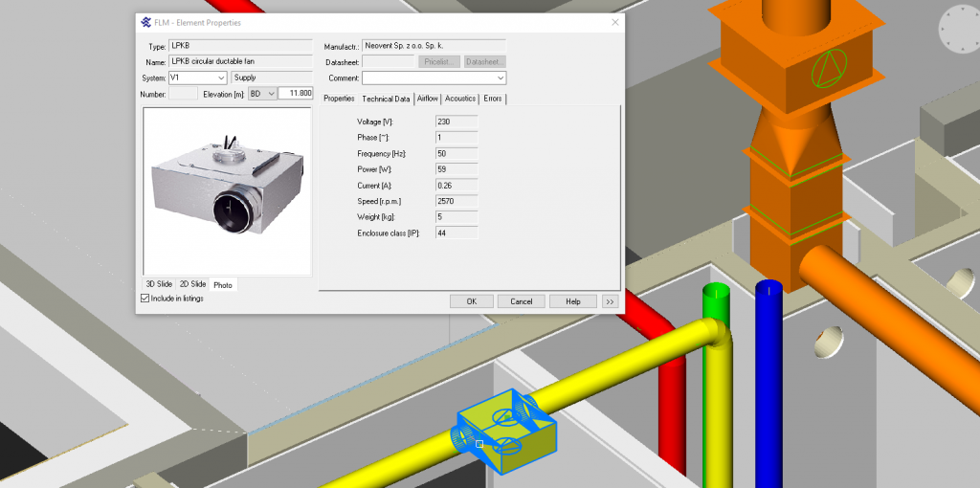Screen dimensions: 980x488
Task: Open Help for element properties
Action: (572, 300)
